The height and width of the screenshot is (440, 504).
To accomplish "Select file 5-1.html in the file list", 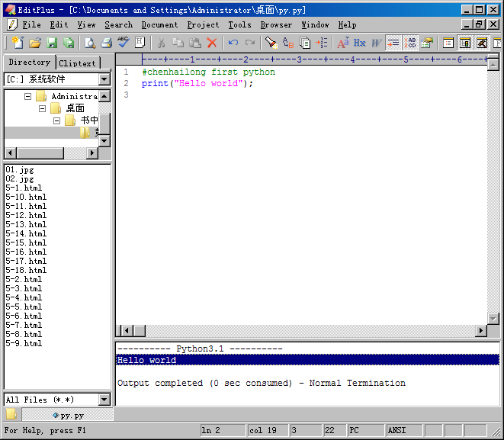I will (x=24, y=188).
